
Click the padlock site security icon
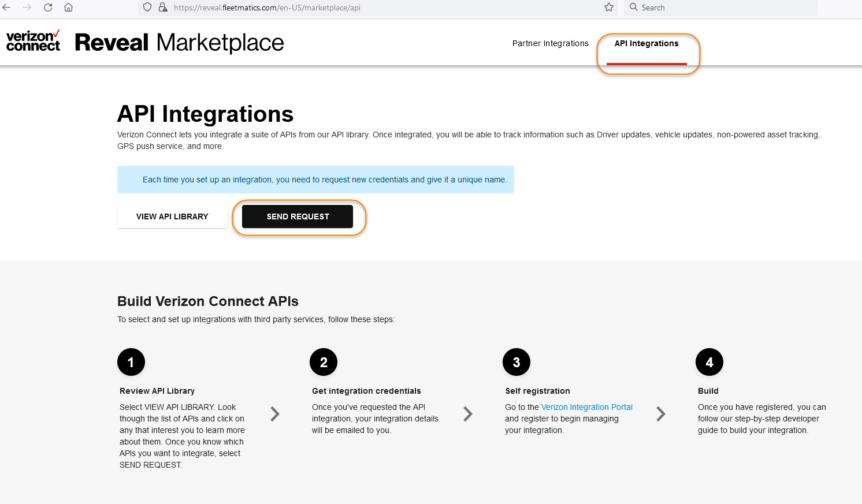[x=163, y=8]
